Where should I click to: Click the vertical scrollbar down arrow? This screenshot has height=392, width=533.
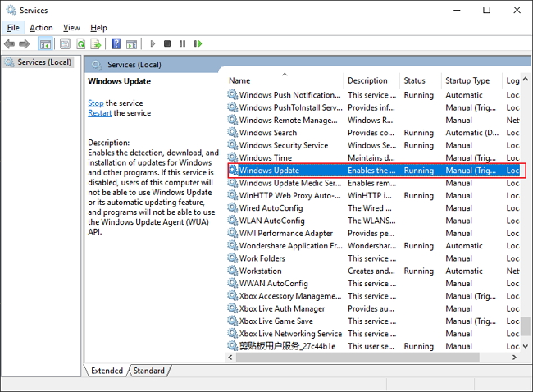click(x=526, y=346)
